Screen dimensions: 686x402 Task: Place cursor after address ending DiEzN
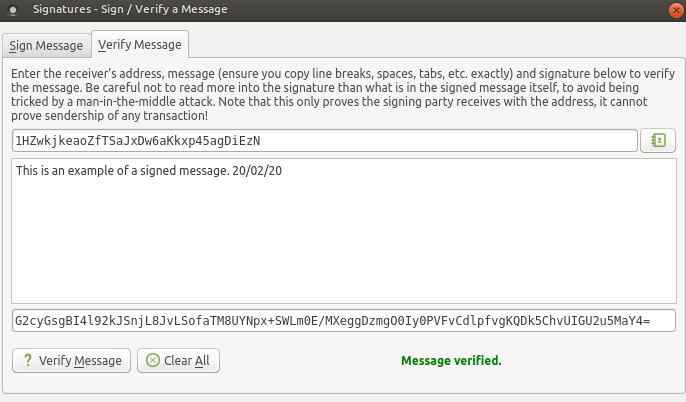click(x=261, y=140)
